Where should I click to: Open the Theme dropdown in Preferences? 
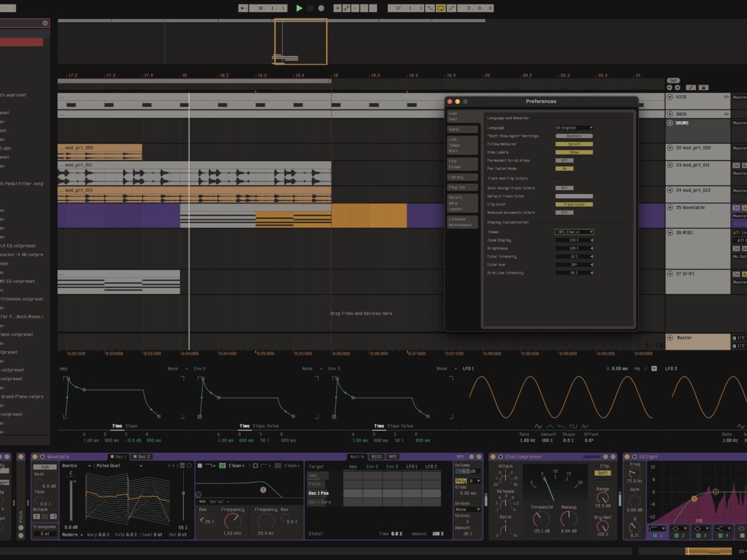tap(573, 232)
